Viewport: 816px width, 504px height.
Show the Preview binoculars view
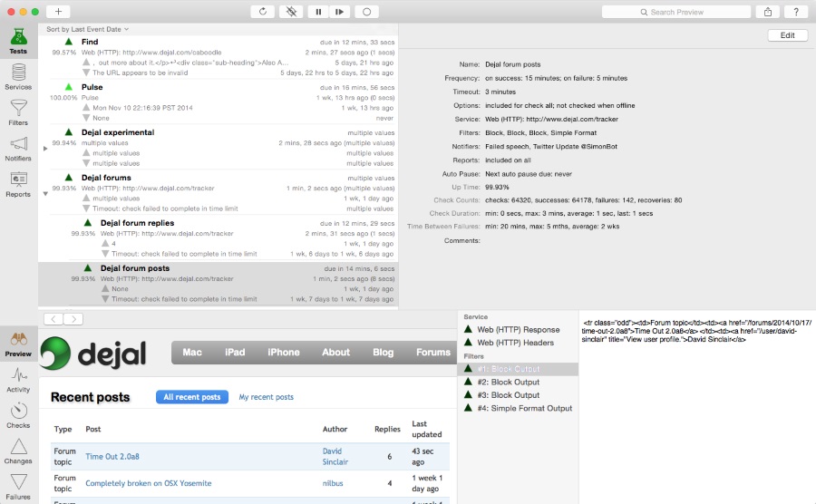(18, 344)
